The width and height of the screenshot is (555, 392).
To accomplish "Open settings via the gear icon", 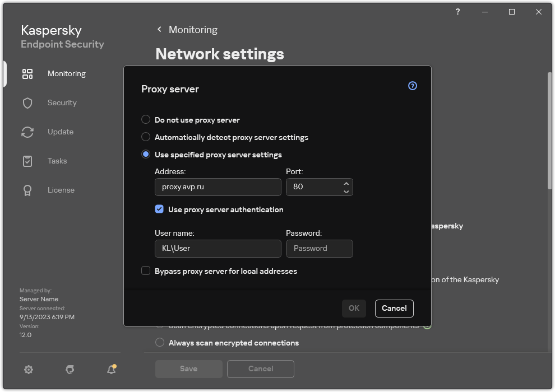I will (x=29, y=370).
